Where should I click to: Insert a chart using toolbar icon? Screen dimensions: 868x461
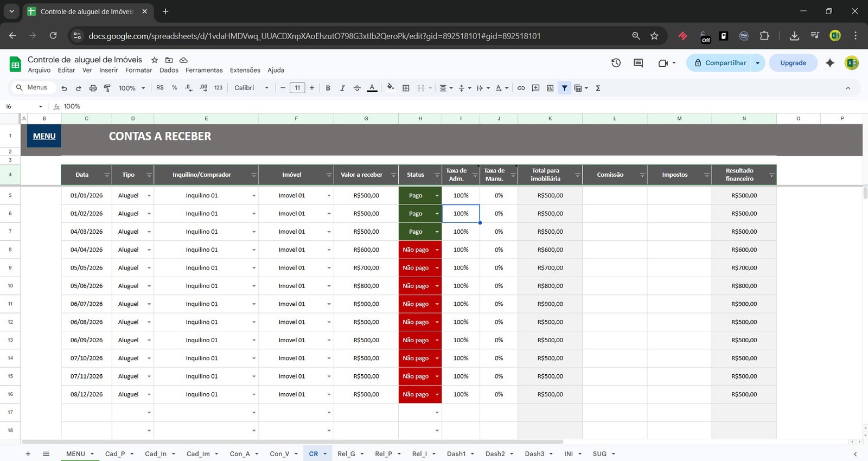coord(550,88)
